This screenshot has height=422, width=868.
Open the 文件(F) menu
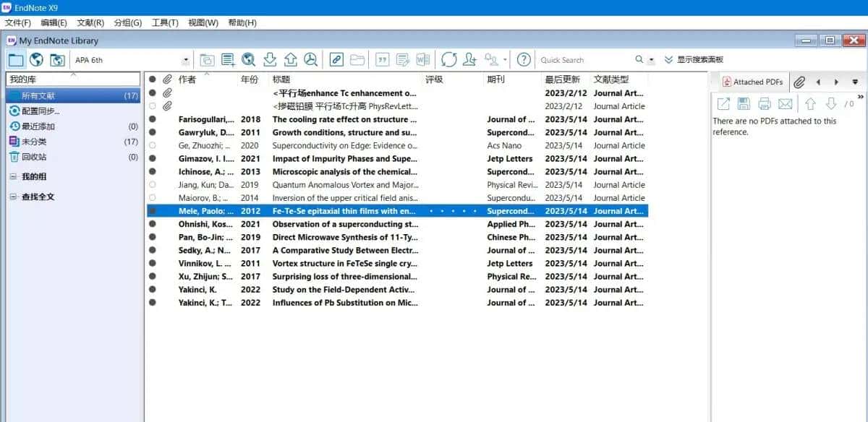(x=18, y=22)
